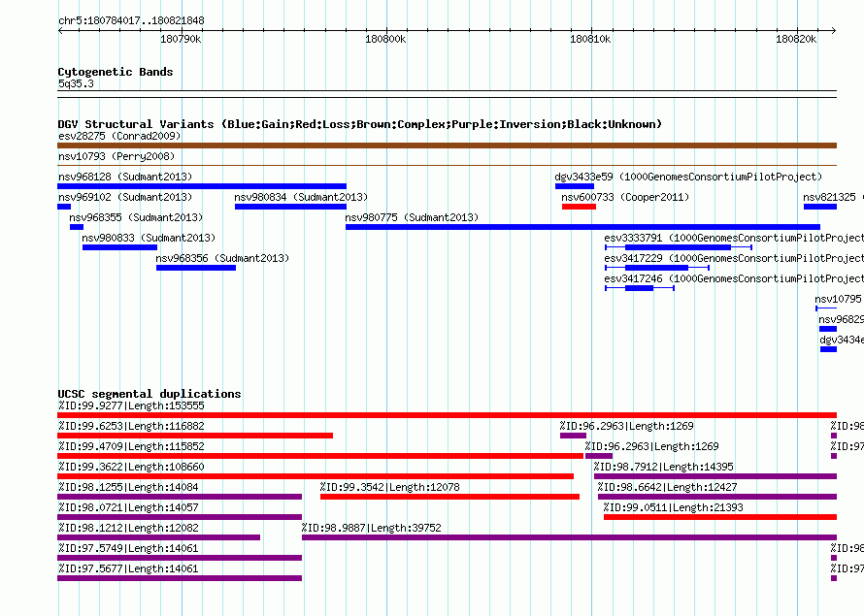Open the nsv968128 (Sudmant2013) gain variant bar

click(x=202, y=186)
